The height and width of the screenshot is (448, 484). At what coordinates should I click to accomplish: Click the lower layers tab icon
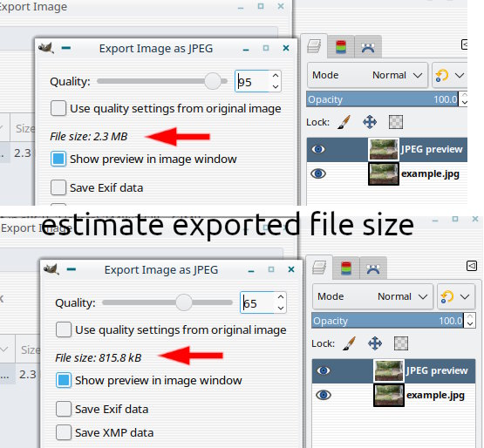coord(319,268)
